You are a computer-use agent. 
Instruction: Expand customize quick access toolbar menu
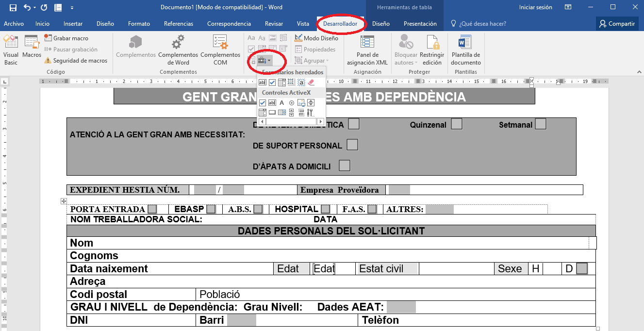72,8
